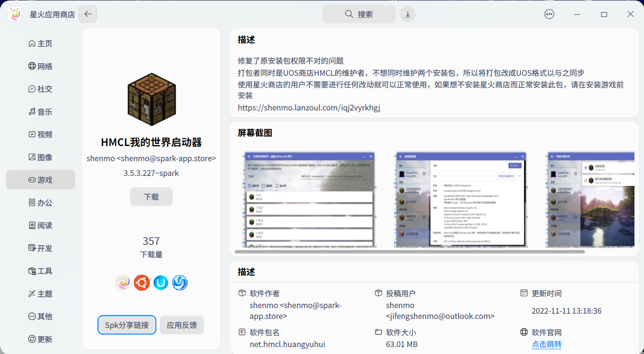Click the Deepin compatibility badge

[x=180, y=283]
